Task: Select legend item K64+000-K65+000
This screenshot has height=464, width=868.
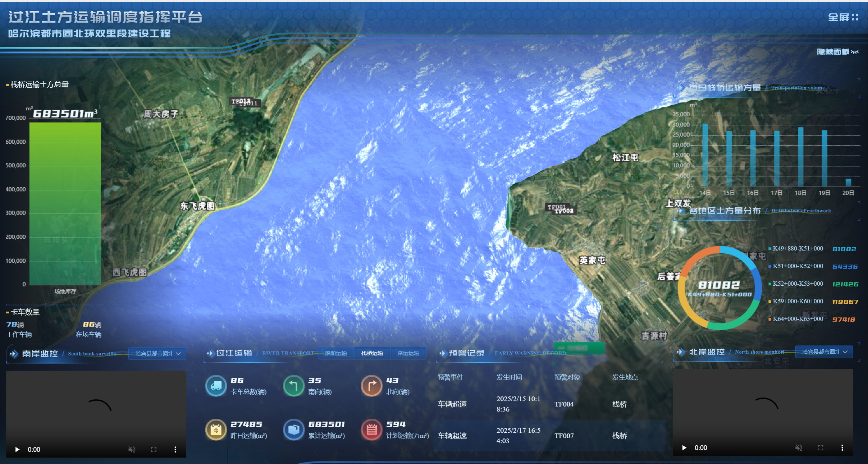Action: click(795, 319)
